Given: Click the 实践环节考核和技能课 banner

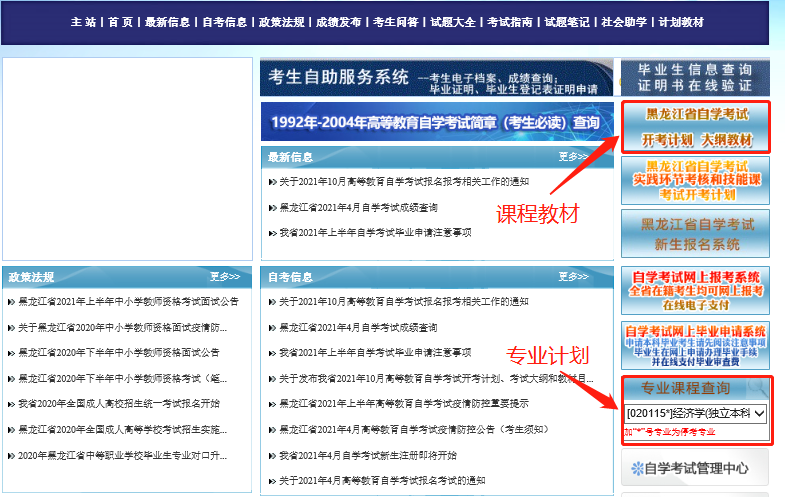Looking at the screenshot, I should coord(695,179).
